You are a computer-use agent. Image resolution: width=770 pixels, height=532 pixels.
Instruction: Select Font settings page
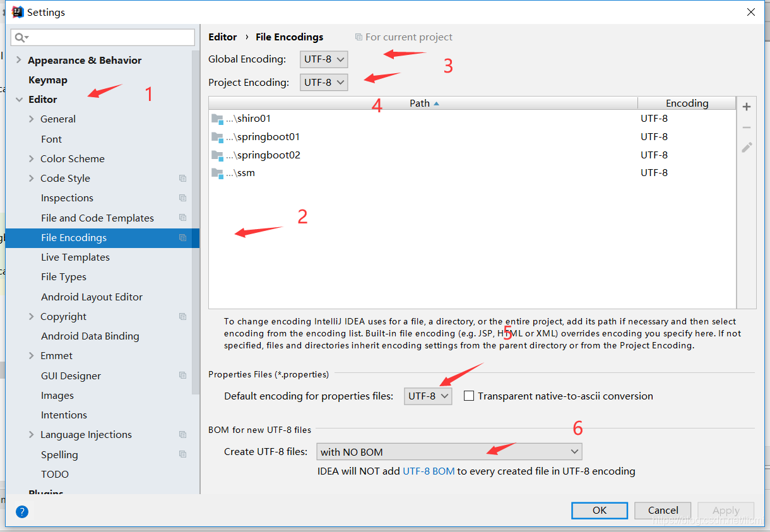pyautogui.click(x=51, y=139)
